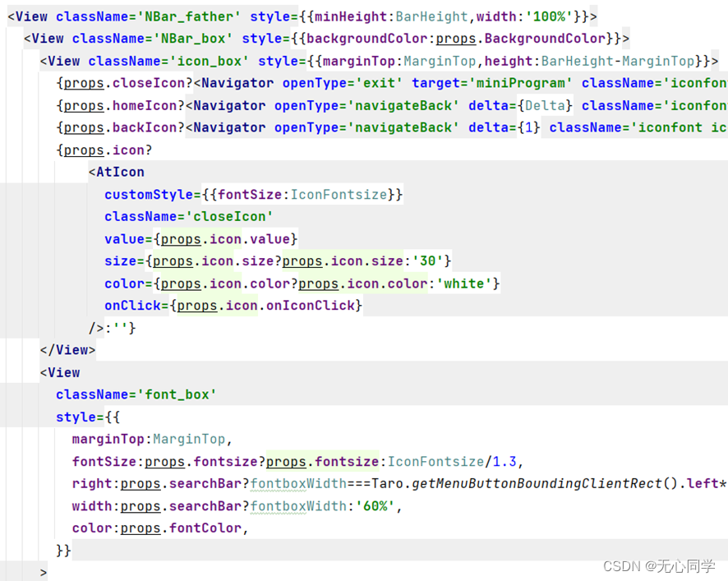Click the 'font_box' class name string
This screenshot has width=728, height=581.
pyautogui.click(x=177, y=394)
